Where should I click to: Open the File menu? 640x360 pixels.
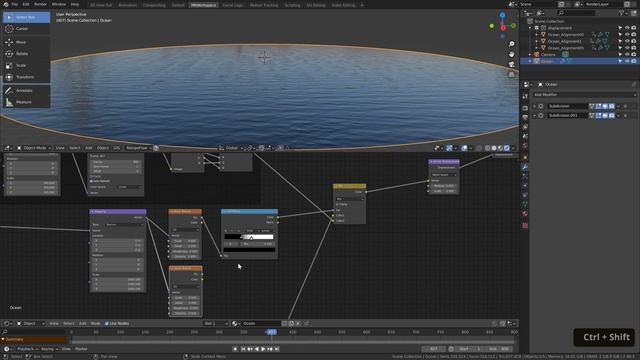point(15,4)
